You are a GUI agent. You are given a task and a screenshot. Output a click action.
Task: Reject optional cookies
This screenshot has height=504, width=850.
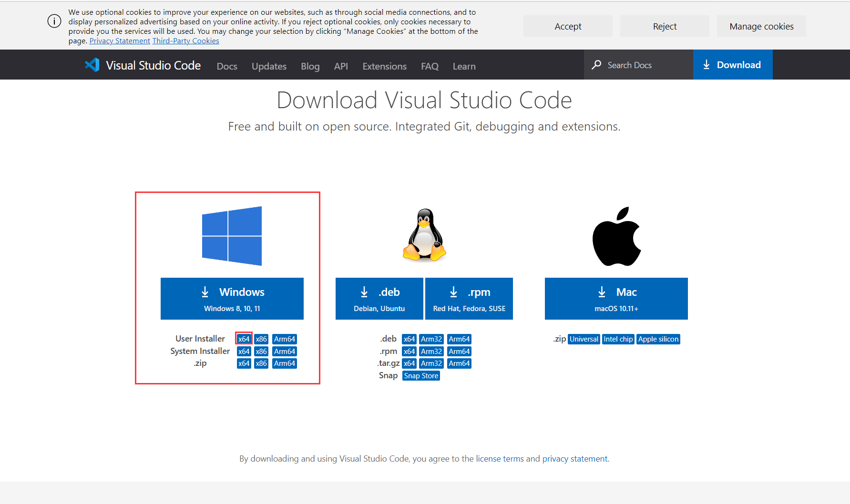(664, 26)
